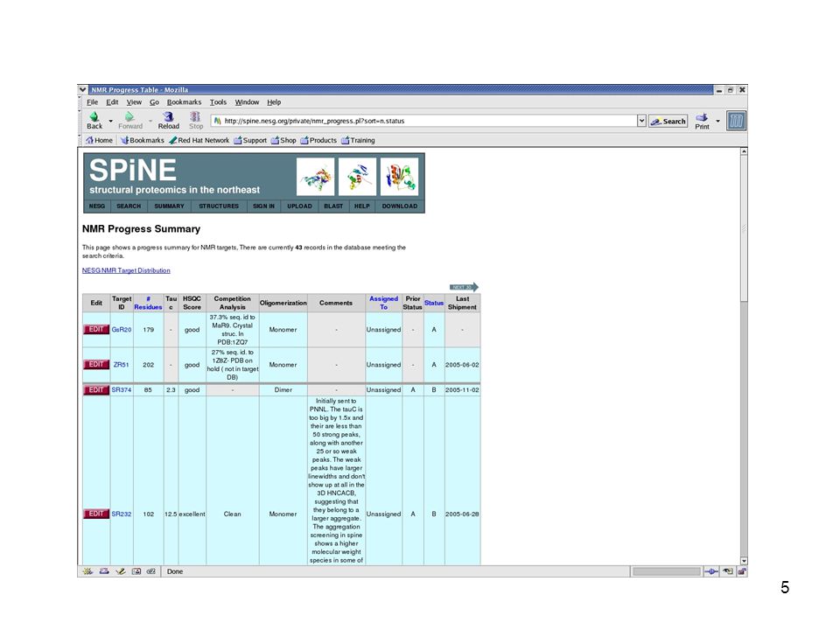
Task: Click the UPLOAD tab in SPiNE navigation
Action: [x=299, y=206]
